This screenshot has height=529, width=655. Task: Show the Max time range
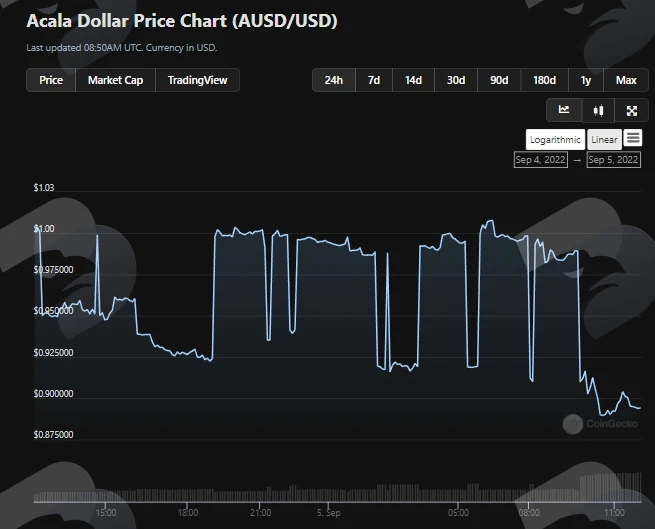626,80
